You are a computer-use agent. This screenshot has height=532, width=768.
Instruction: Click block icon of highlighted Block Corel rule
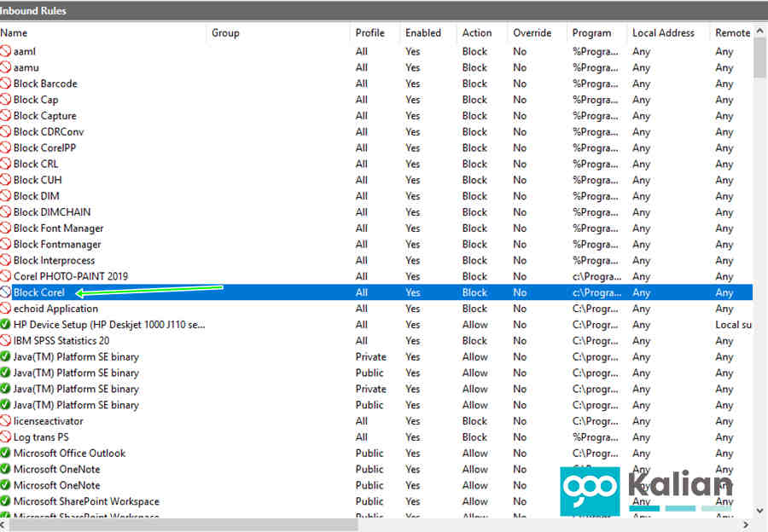[5, 292]
